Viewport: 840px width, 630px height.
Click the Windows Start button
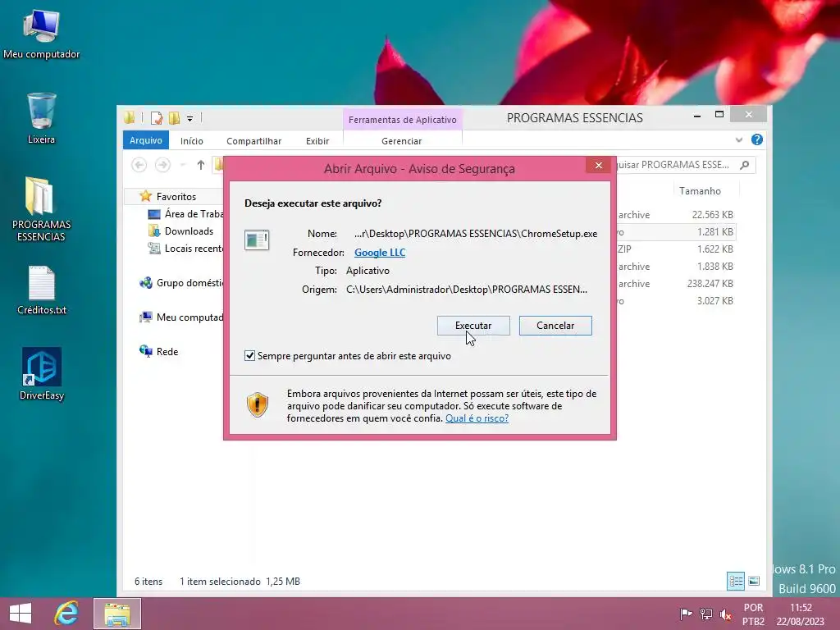[x=21, y=614]
